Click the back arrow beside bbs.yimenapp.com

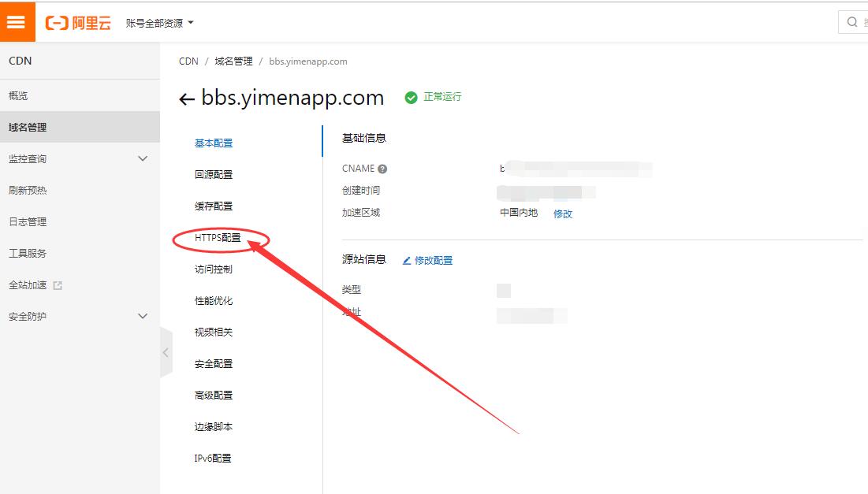(187, 99)
